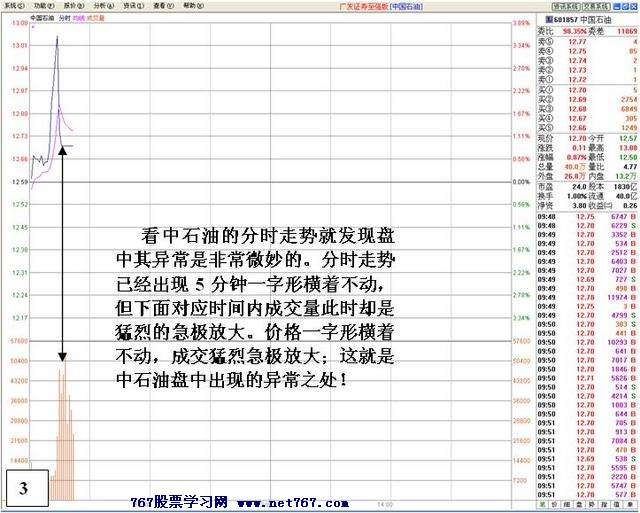
Task: Open the 分析 menu
Action: click(104, 6)
